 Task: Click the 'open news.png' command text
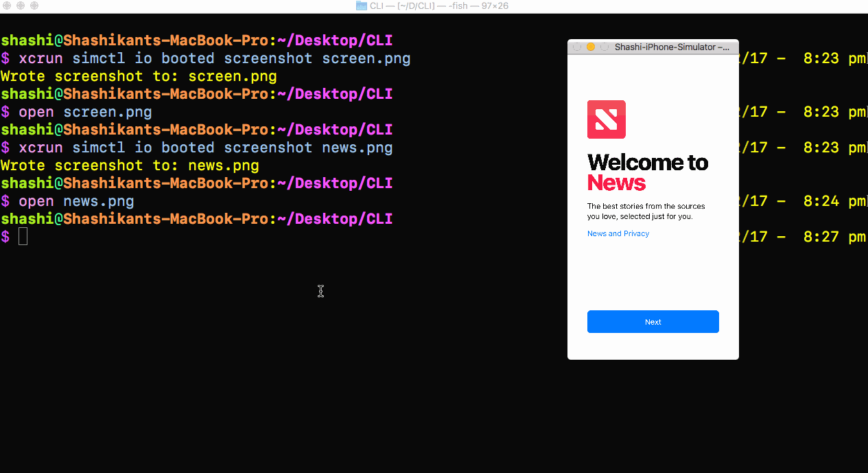tap(76, 201)
